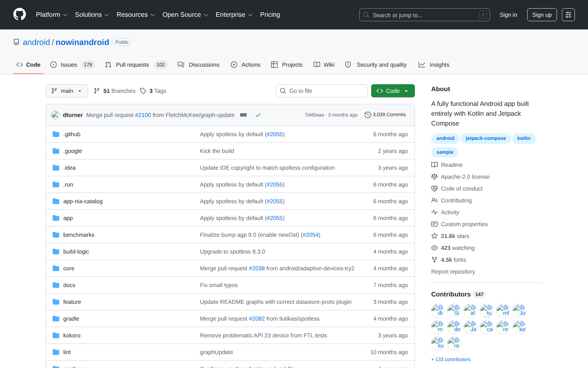Show the + 133 contributors link
Screen dimensions: 588x368
451,359
